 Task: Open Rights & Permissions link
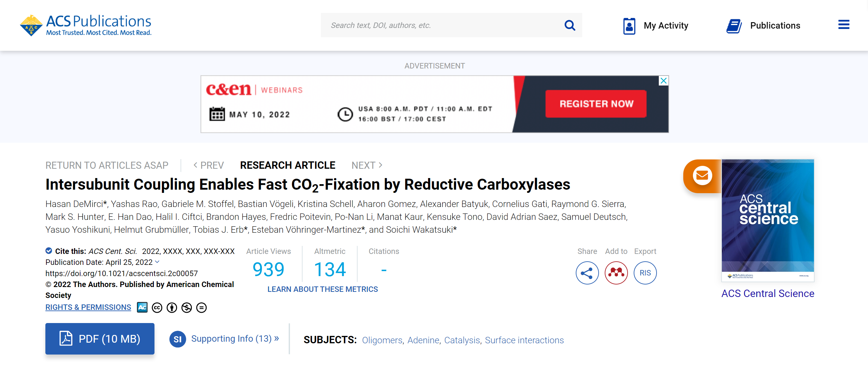click(88, 307)
